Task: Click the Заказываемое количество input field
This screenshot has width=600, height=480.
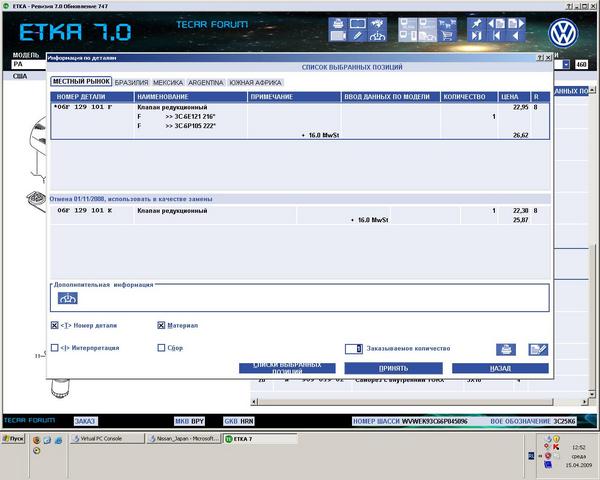Action: [354, 349]
